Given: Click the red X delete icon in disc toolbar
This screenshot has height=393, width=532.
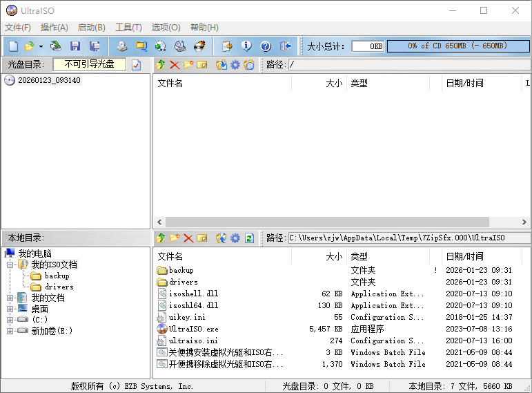Looking at the screenshot, I should 175,64.
